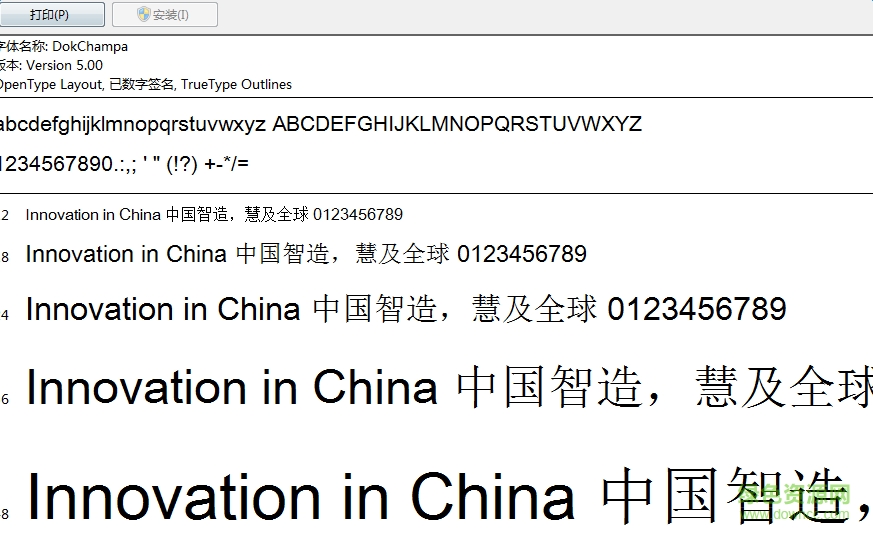873x533 pixels.
Task: Click the 打印(P) print button
Action: coord(52,14)
